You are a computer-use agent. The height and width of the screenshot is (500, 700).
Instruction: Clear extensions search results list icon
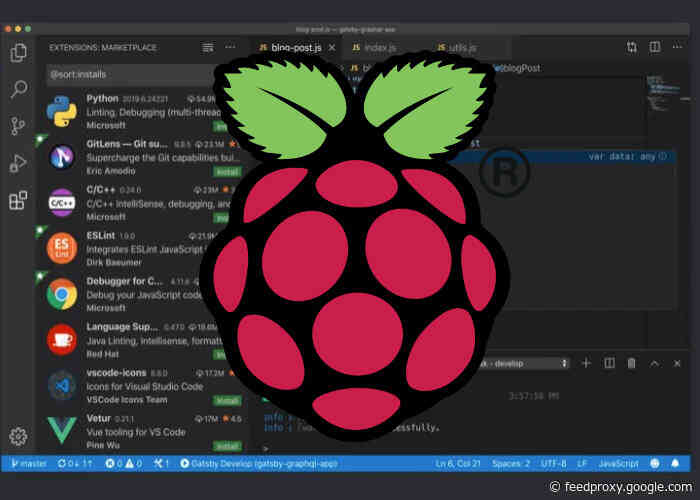208,47
